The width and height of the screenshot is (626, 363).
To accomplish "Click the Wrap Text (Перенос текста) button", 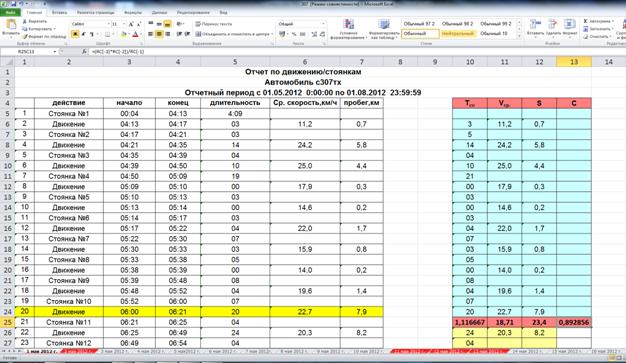I will pos(214,24).
